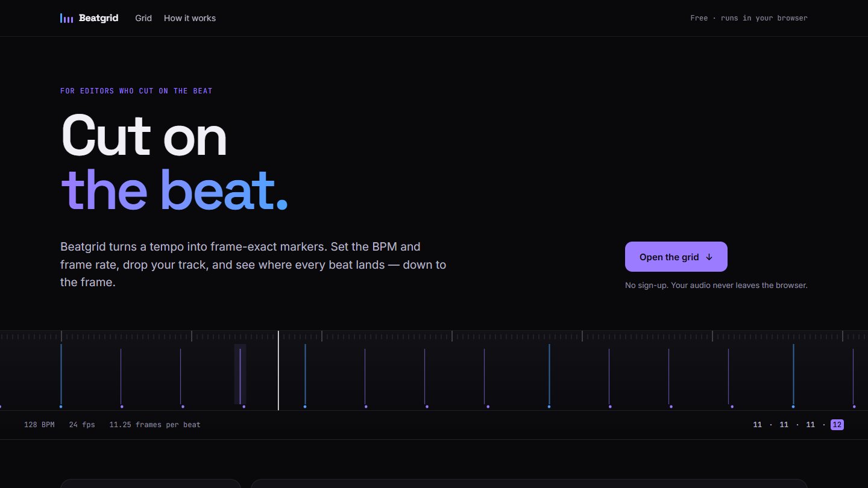The height and width of the screenshot is (488, 868).
Task: Click the 128 BPM readout
Action: 39,425
